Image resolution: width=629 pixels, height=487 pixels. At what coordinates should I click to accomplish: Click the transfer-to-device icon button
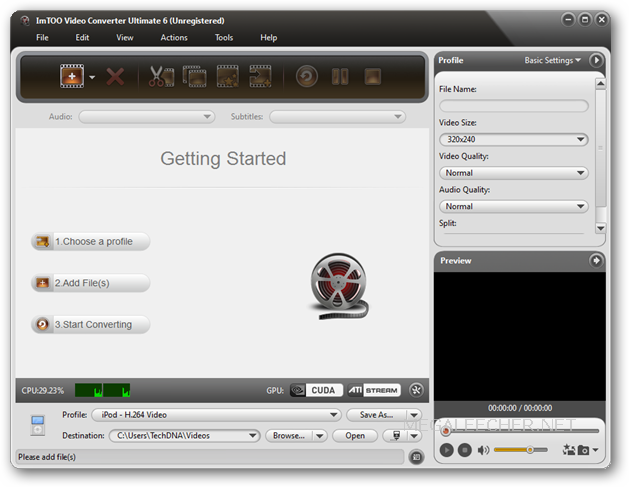tap(396, 436)
